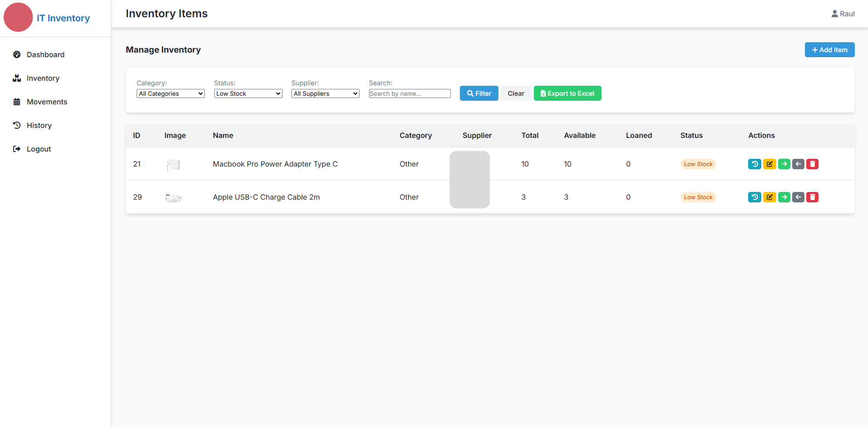Edit the Apple USB-C Charge Cable item

[x=769, y=197]
